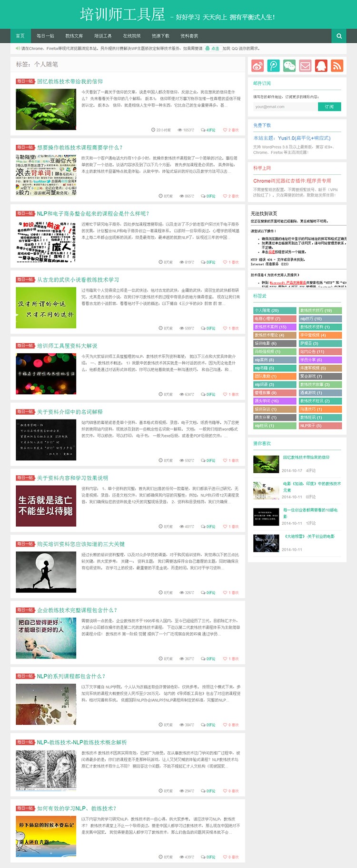Select the 站内公告 (11) tag
The height and width of the screenshot is (868, 357).
pos(320,352)
